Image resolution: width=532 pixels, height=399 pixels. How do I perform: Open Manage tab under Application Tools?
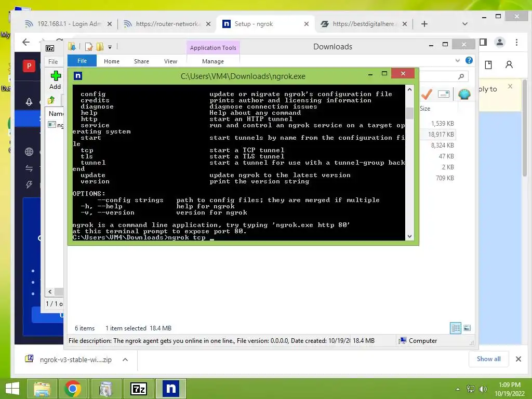pos(212,61)
